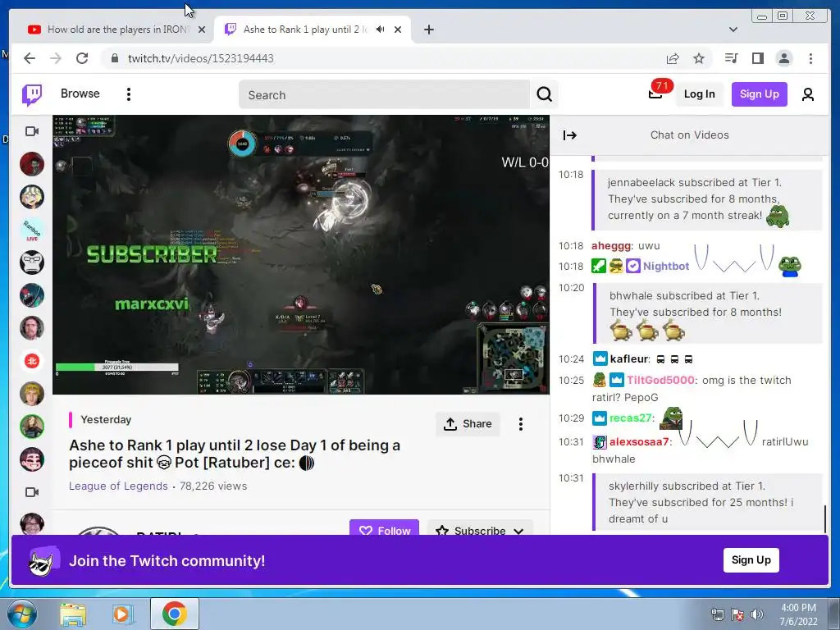
Task: Open system tray volume icon
Action: (x=756, y=614)
